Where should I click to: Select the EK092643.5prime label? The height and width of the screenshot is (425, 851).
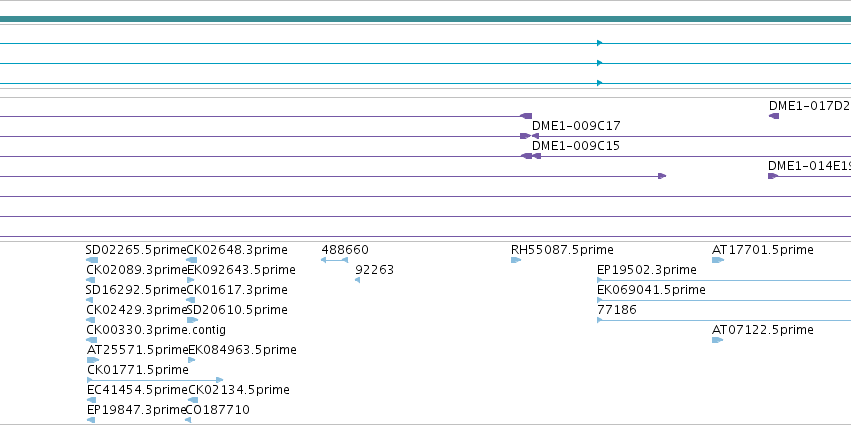coord(242,270)
